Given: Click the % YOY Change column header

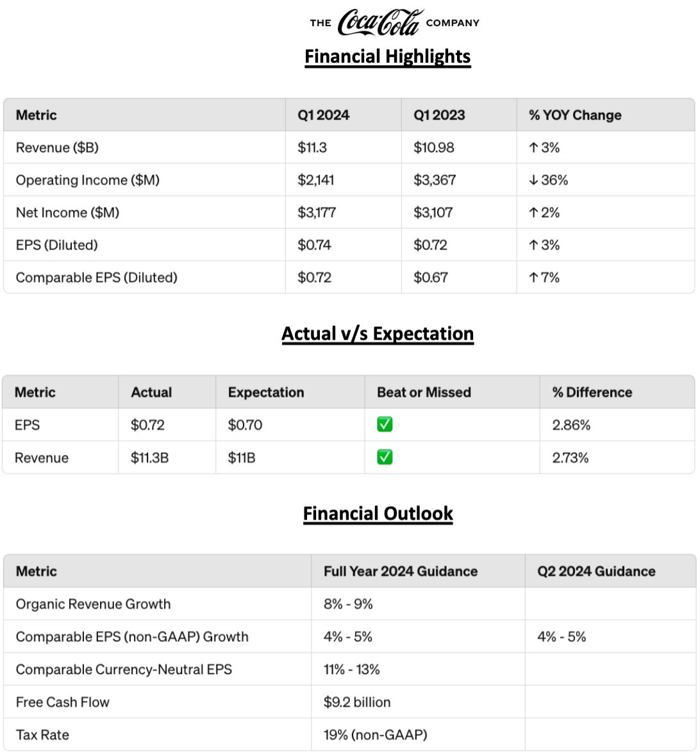Looking at the screenshot, I should (575, 115).
